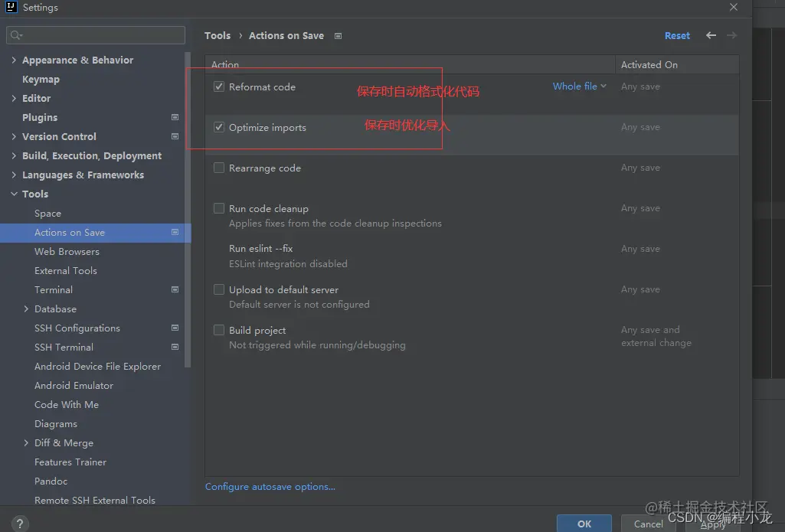Click the project-level icon next to Terminal

[x=175, y=289]
